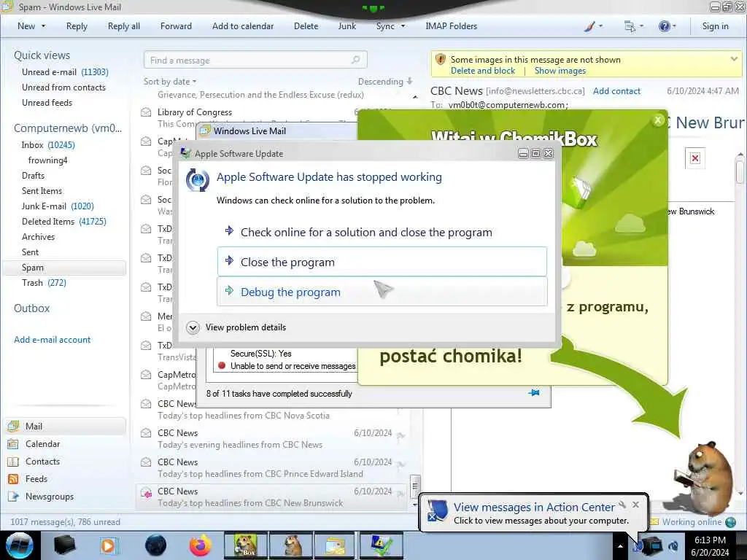Click the Add e-mail account link
747x560 pixels.
pos(52,340)
